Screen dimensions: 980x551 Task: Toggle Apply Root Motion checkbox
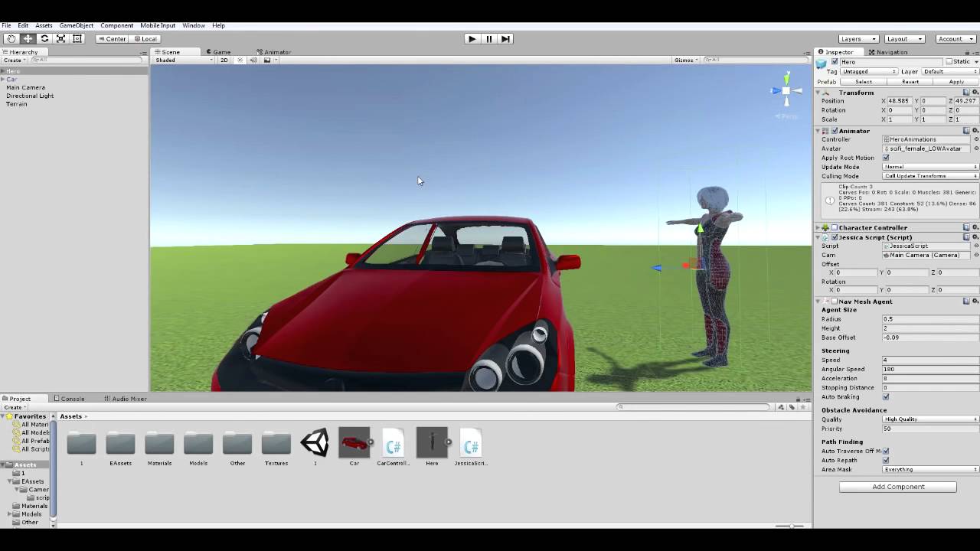886,158
